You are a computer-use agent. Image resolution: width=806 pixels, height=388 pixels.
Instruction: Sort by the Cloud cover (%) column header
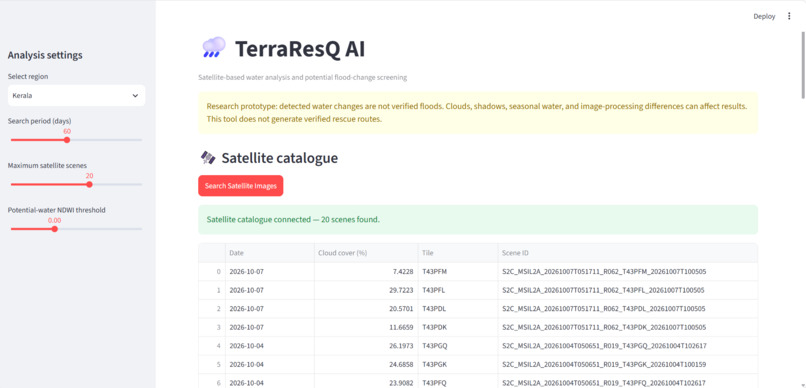click(x=366, y=253)
